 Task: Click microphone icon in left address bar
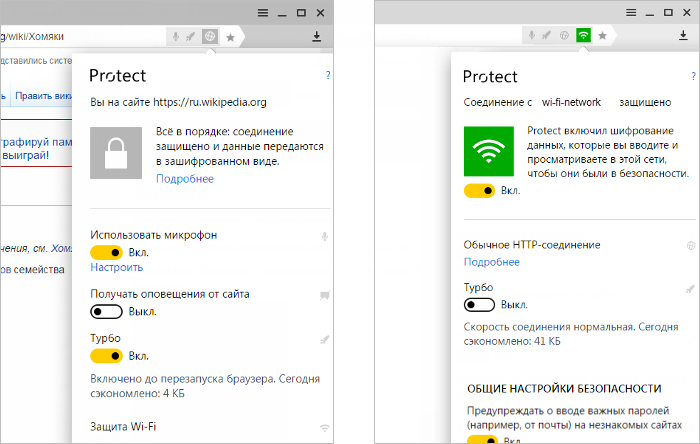(176, 37)
